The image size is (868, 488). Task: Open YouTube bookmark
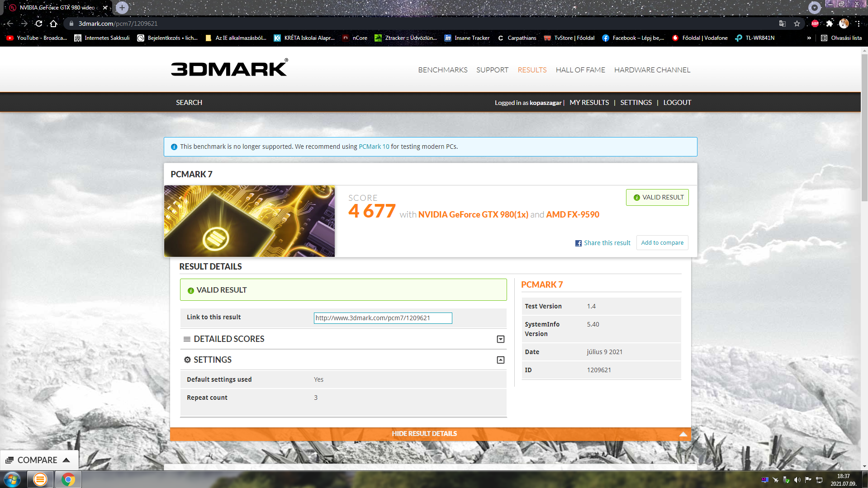tap(37, 38)
